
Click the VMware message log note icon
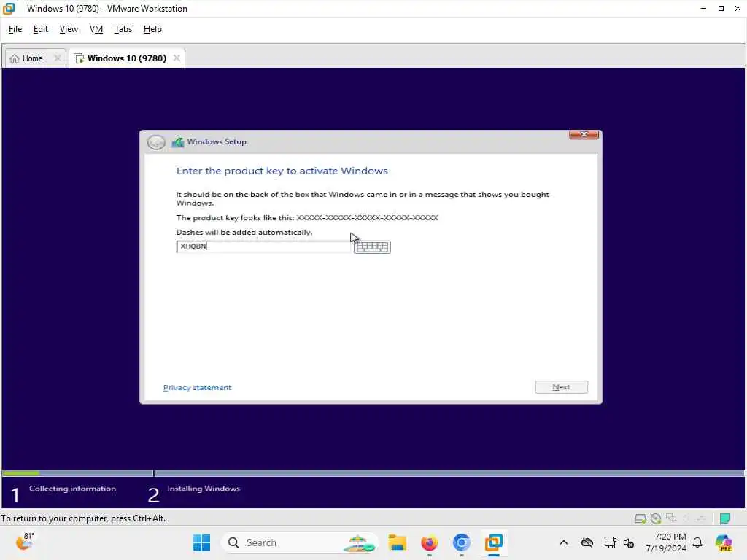pos(725,518)
